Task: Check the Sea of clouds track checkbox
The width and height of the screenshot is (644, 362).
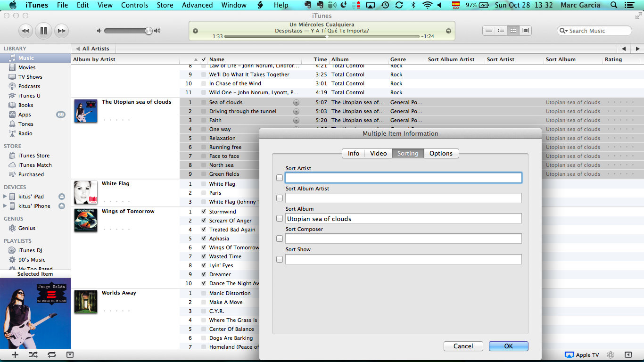Action: click(204, 102)
